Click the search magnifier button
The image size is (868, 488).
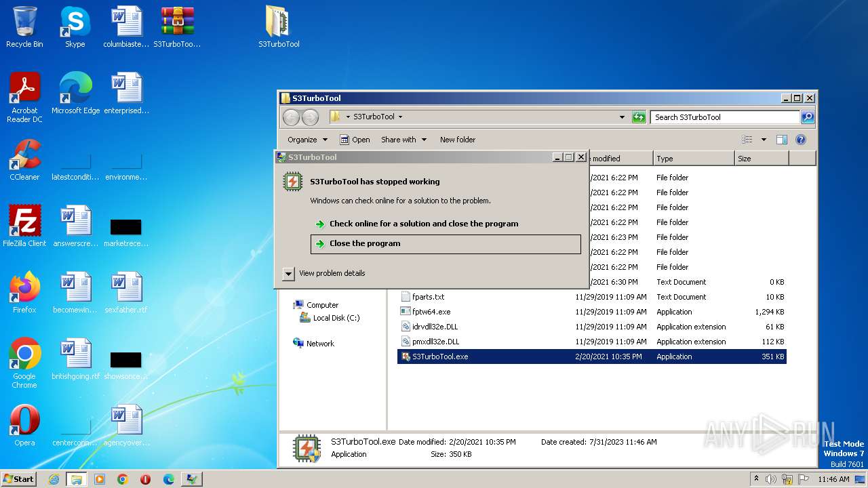807,117
